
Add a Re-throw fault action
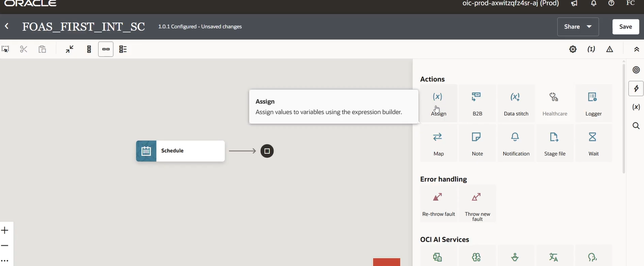pyautogui.click(x=438, y=203)
